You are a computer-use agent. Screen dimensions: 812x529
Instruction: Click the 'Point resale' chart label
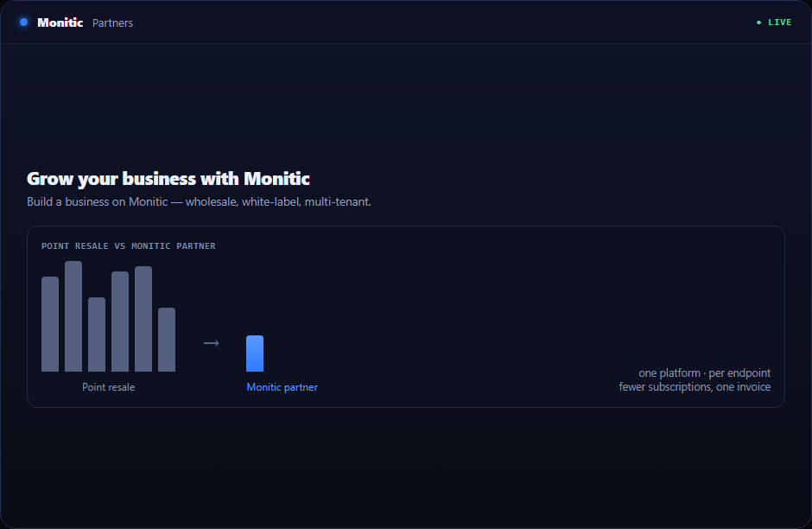(x=108, y=387)
